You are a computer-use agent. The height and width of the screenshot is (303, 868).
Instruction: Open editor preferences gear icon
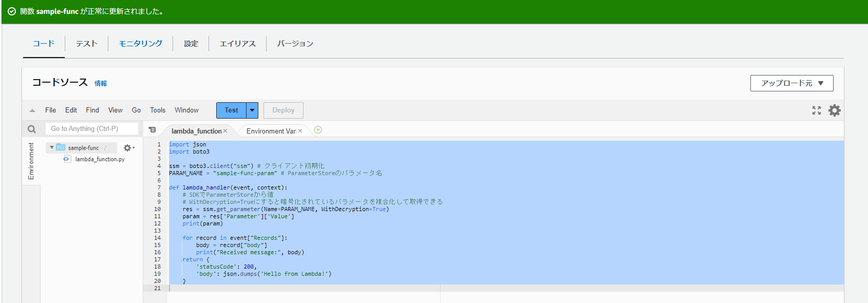(x=835, y=110)
